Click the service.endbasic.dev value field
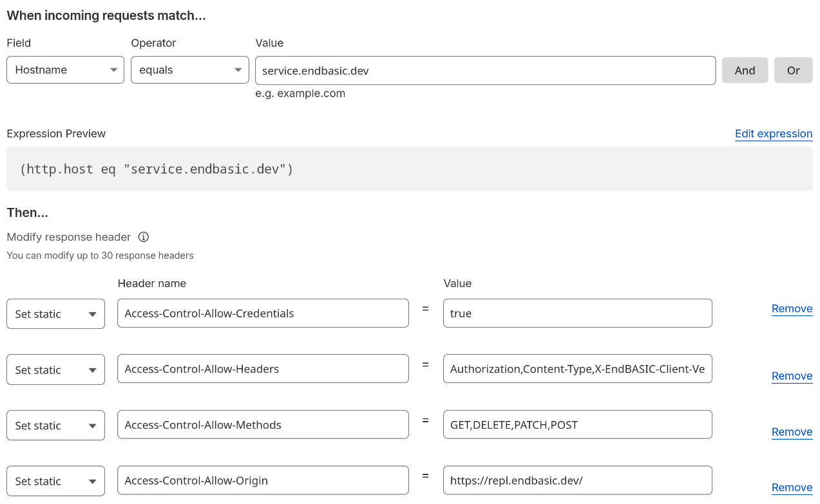Image resolution: width=820 pixels, height=504 pixels. [x=484, y=71]
